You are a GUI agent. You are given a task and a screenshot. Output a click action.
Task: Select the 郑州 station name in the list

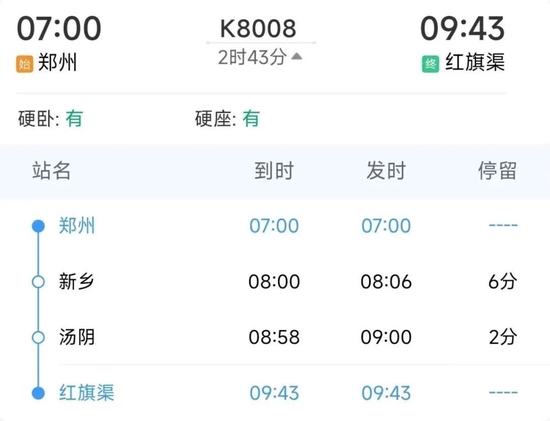pos(77,226)
